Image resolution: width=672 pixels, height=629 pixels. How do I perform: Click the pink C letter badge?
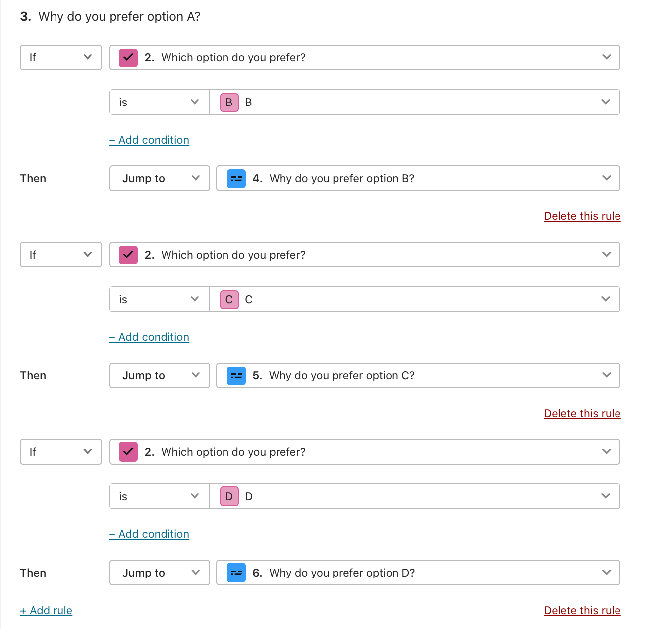[x=229, y=299]
